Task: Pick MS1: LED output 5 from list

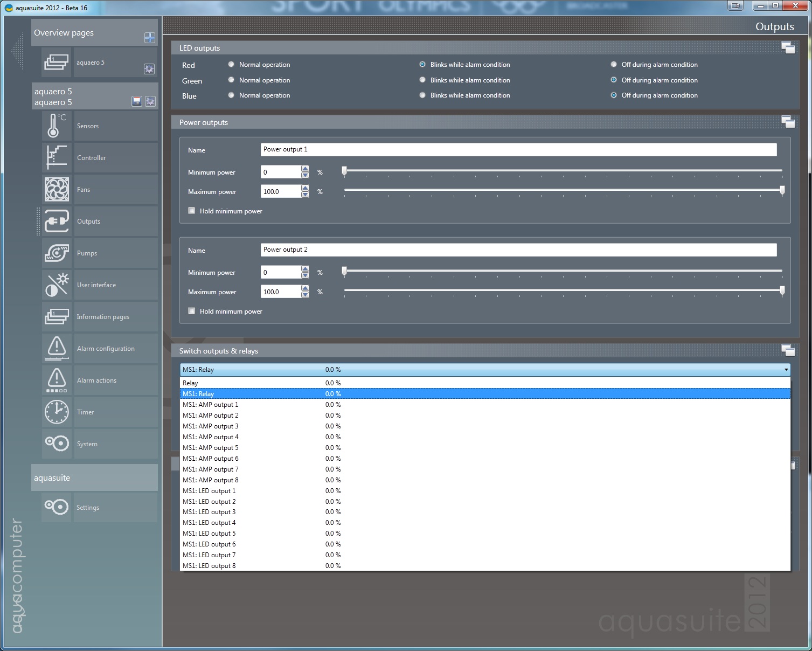Action: (x=209, y=534)
